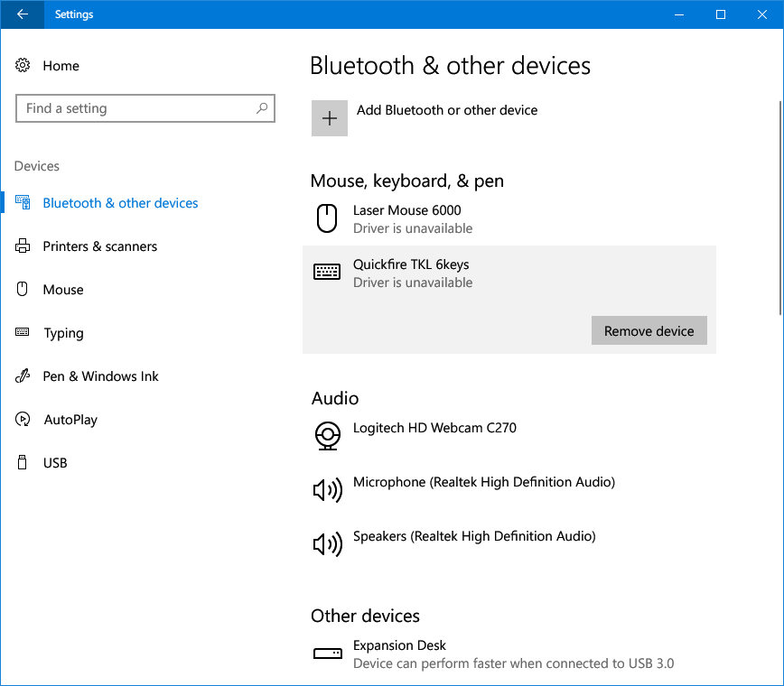Focus the Find a setting search box
Image resolution: width=784 pixels, height=686 pixels.
pyautogui.click(x=145, y=108)
